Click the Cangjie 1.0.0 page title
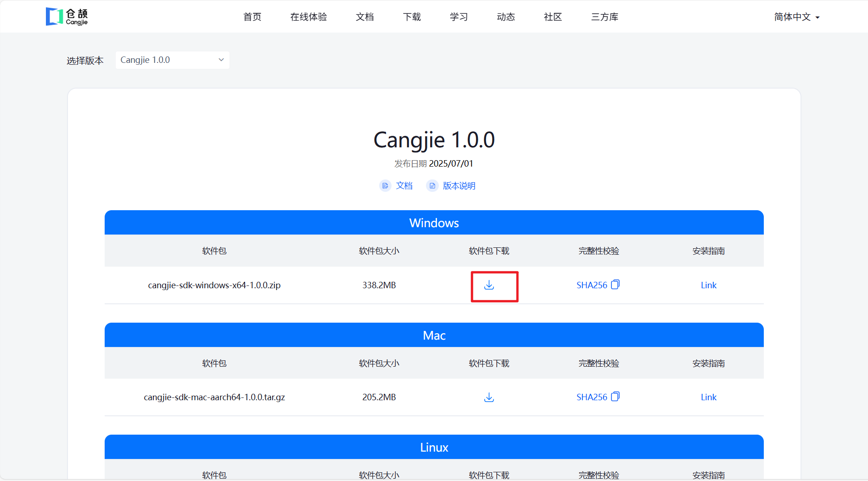This screenshot has height=481, width=868. tap(434, 140)
